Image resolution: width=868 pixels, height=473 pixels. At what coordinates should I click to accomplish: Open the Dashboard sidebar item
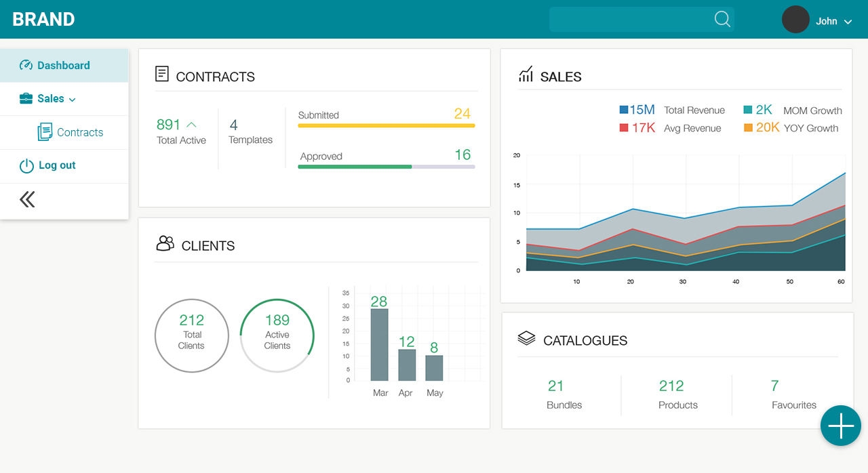click(63, 66)
